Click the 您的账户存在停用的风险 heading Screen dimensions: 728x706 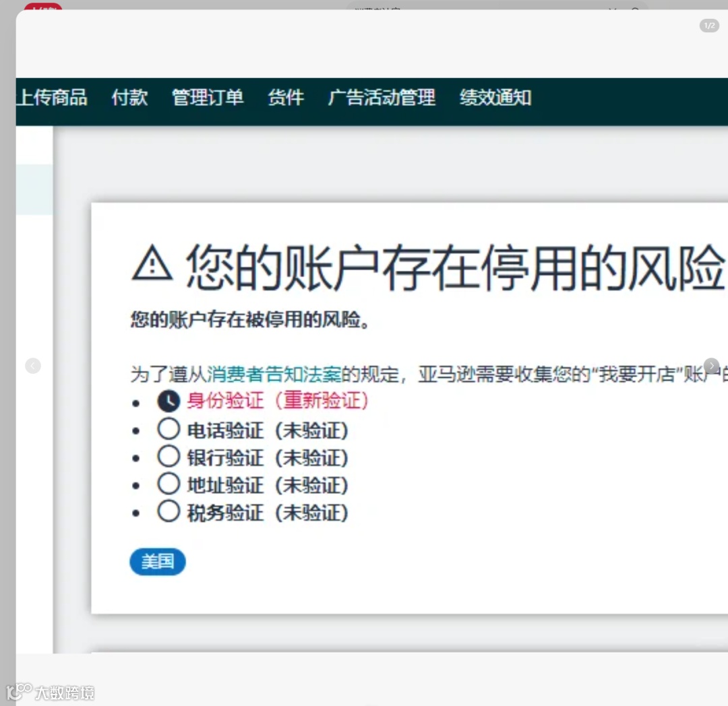click(455, 267)
